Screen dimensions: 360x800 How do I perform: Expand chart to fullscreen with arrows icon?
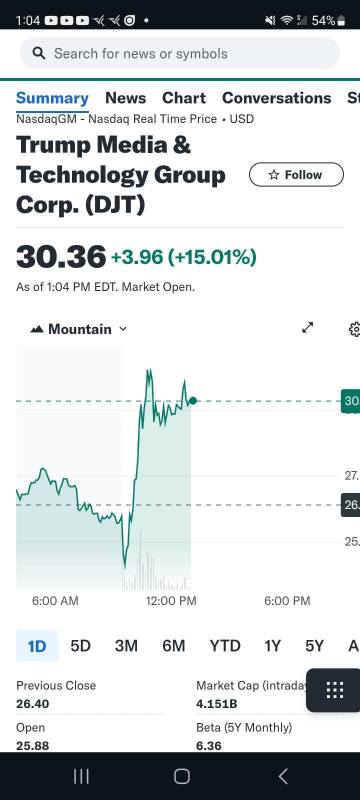click(307, 328)
